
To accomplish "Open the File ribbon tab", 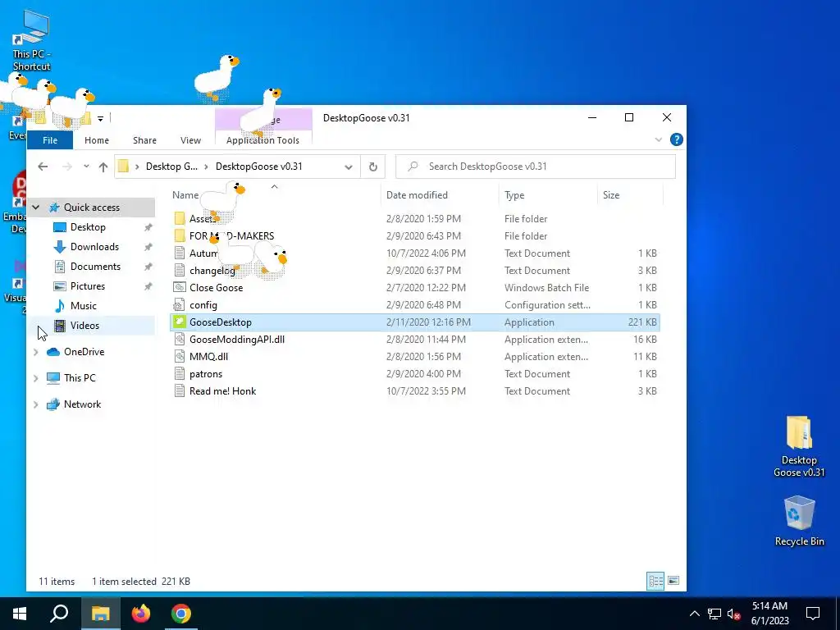I will tap(50, 140).
